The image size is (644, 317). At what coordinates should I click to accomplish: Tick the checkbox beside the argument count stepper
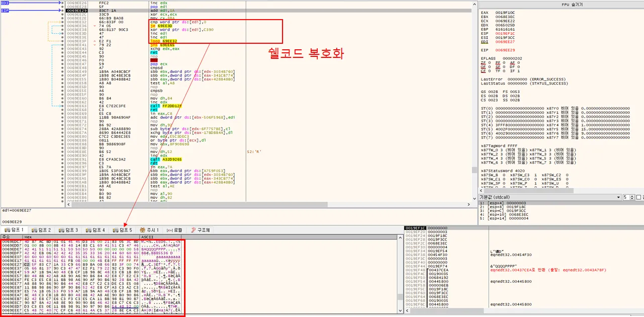(x=638, y=197)
